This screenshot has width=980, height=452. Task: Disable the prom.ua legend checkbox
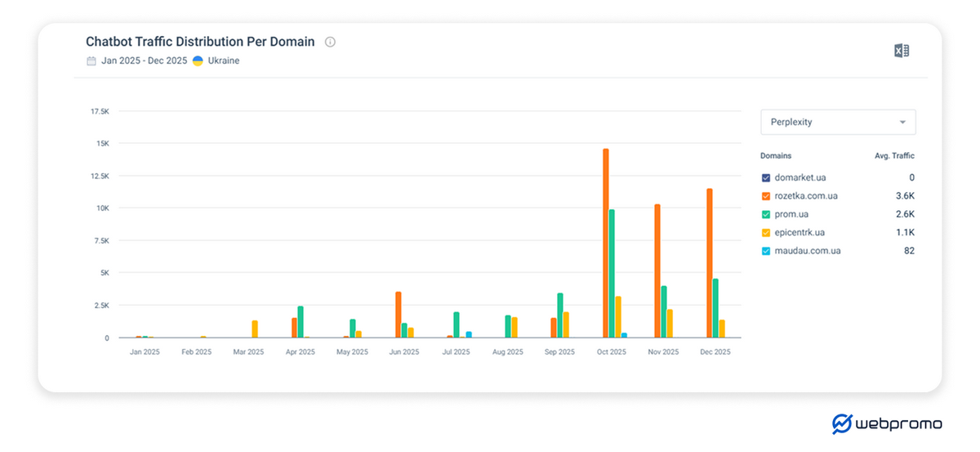765,214
